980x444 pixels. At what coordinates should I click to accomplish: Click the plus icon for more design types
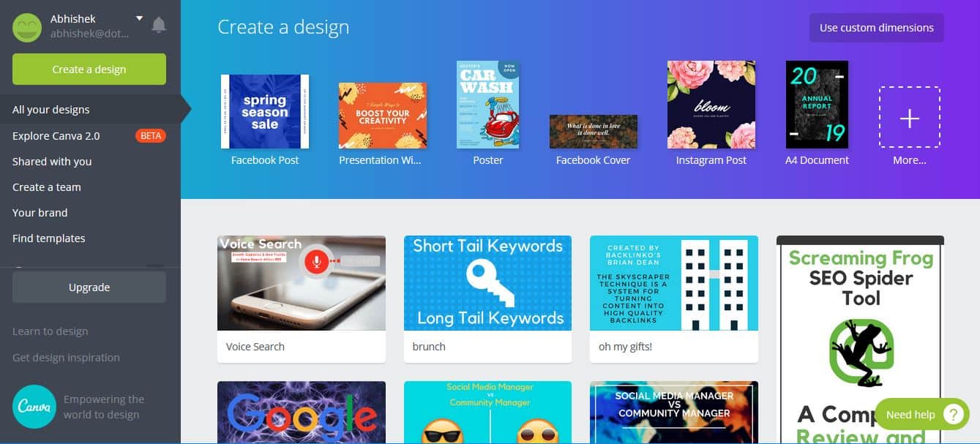[x=910, y=118]
